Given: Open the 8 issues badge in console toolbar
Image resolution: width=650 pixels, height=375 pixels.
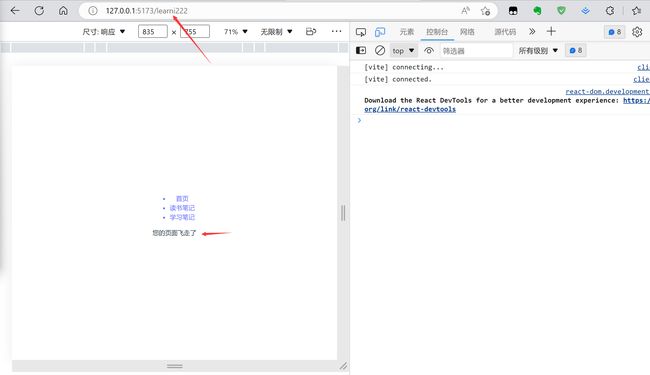Looking at the screenshot, I should [x=576, y=51].
